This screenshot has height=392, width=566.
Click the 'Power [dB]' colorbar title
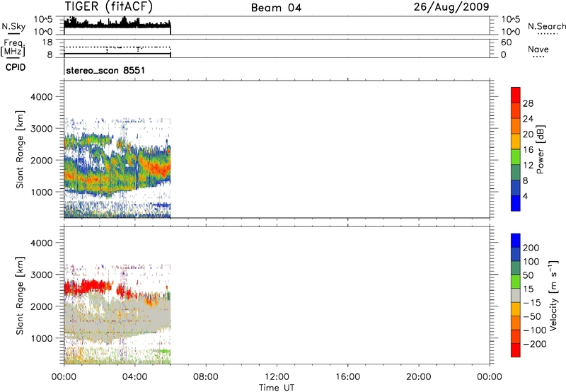pos(540,149)
